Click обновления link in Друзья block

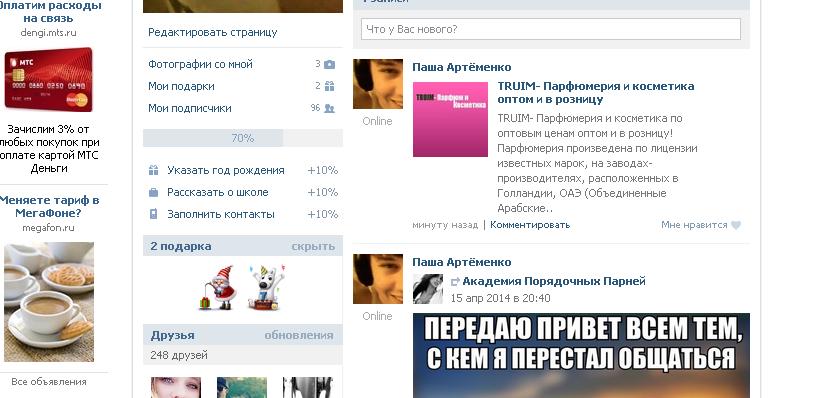[299, 335]
